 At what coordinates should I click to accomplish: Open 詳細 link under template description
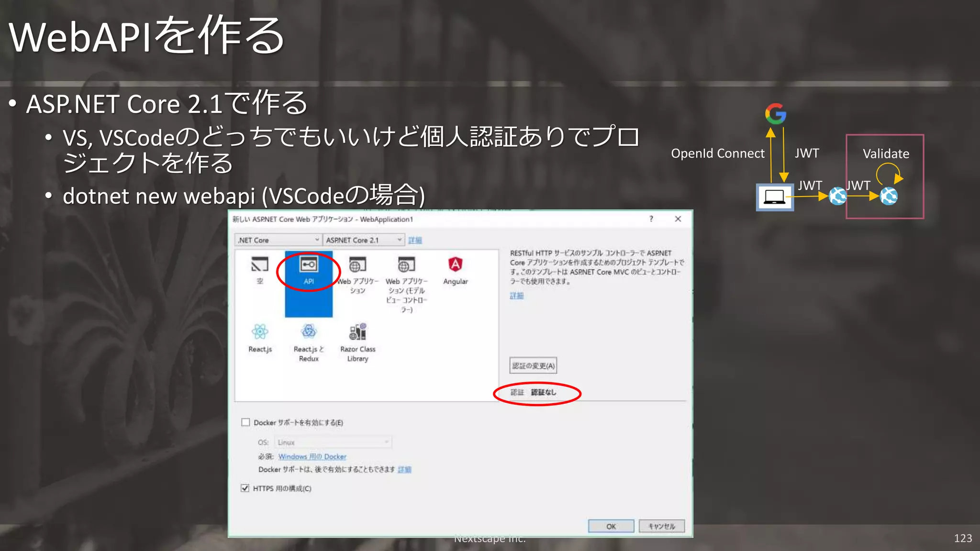click(517, 296)
